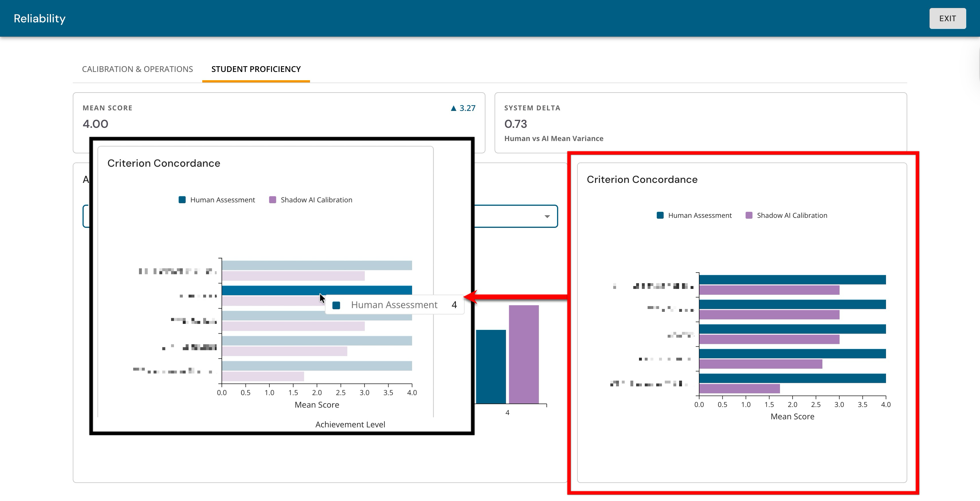This screenshot has height=501, width=980.
Task: Select the Student Proficiency tab
Action: point(256,69)
